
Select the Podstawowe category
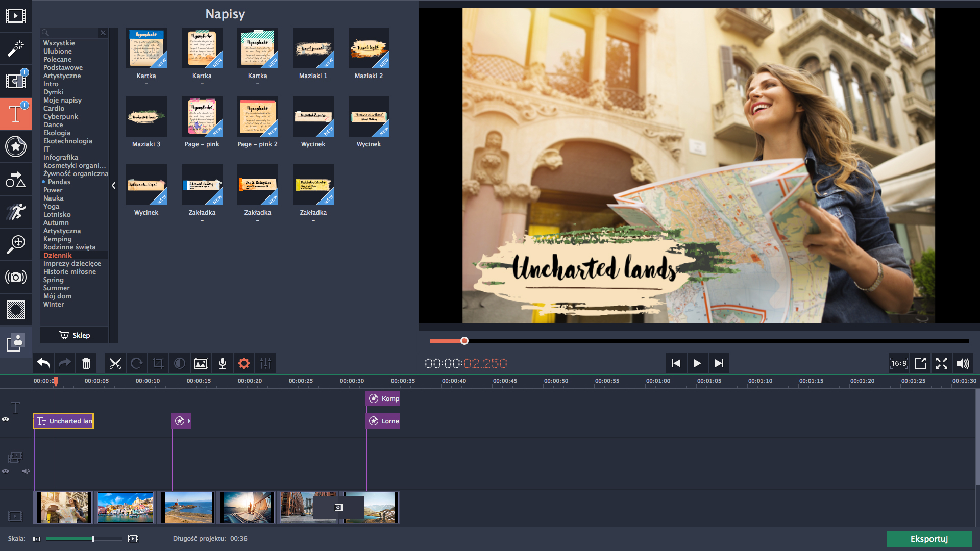tap(63, 67)
